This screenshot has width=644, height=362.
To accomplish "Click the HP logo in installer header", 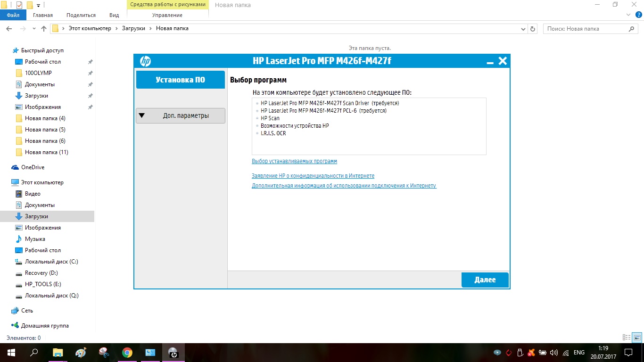I will click(145, 61).
